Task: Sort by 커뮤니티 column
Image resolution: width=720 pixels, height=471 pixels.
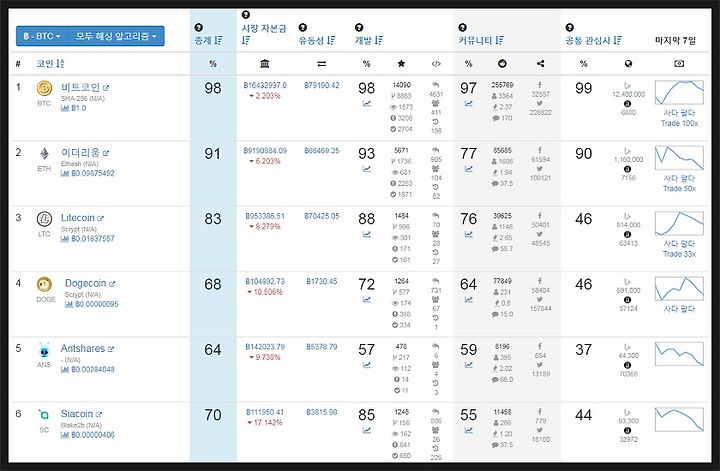Action: 481,40
